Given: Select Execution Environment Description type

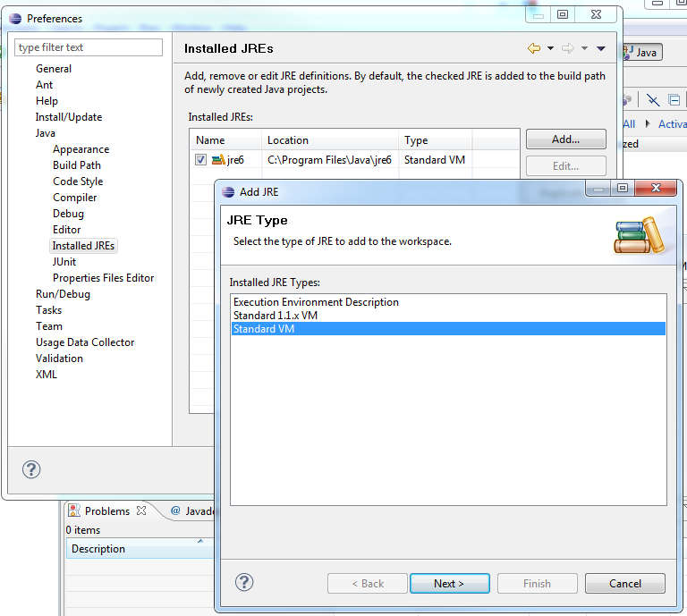Looking at the screenshot, I should (x=316, y=302).
